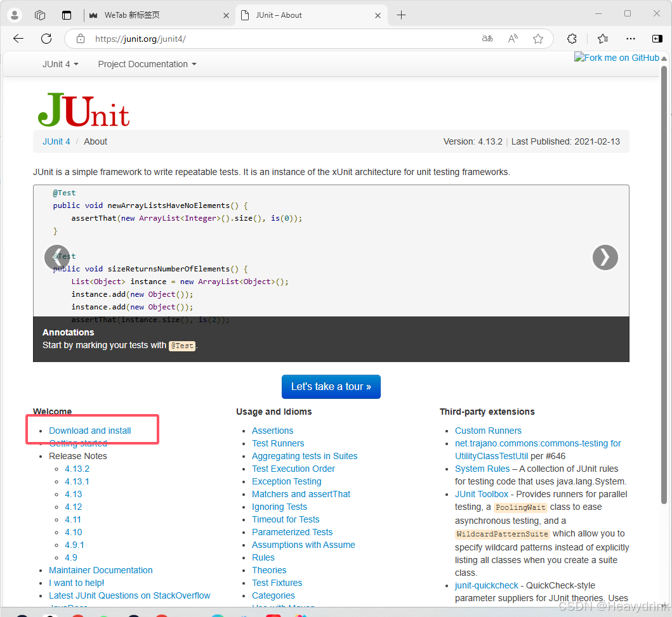672x617 pixels.
Task: Click the scrollbar up arrow
Action: tap(664, 58)
